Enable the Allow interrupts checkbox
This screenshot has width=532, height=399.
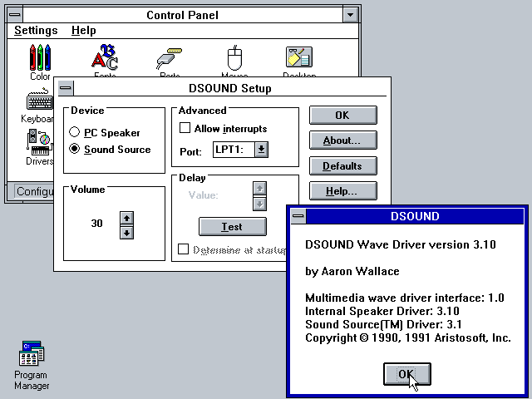coord(185,128)
